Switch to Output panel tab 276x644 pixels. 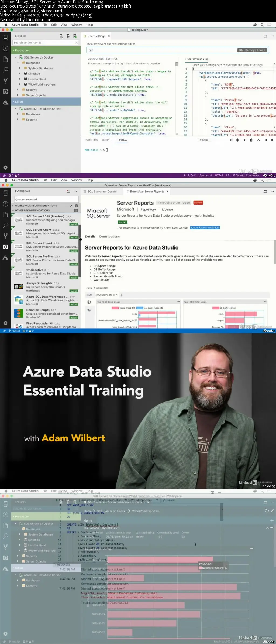coord(107,140)
